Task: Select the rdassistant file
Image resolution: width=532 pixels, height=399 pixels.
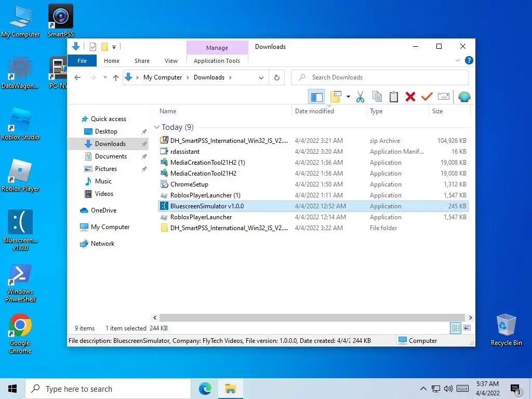Action: click(x=313, y=152)
